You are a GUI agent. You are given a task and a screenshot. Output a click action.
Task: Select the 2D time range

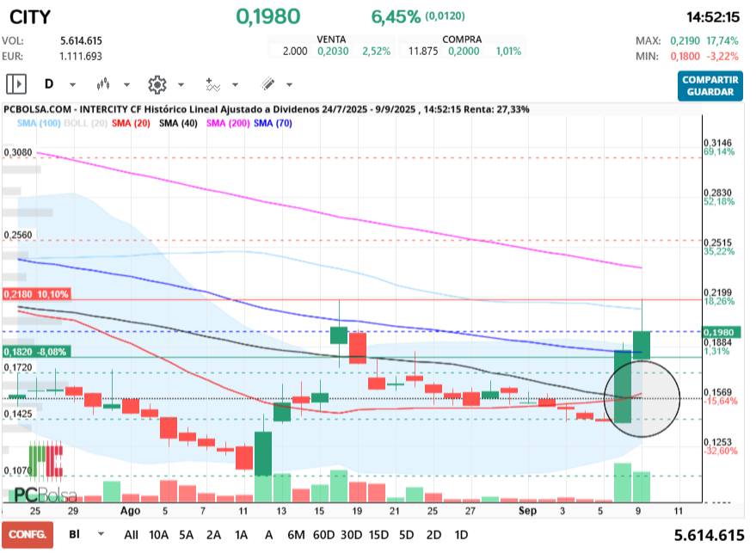point(434,535)
